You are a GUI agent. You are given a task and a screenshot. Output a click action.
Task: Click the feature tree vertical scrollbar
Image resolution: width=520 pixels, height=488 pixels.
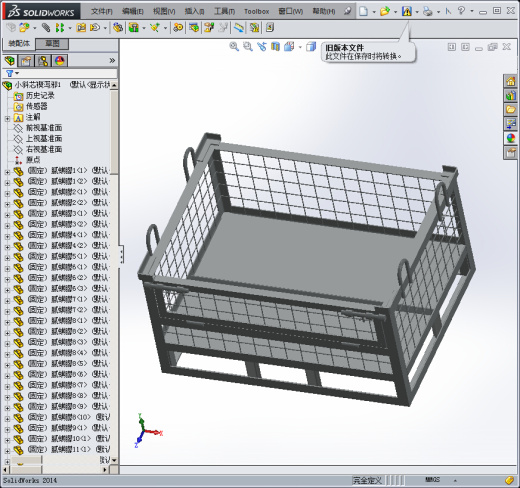114,272
